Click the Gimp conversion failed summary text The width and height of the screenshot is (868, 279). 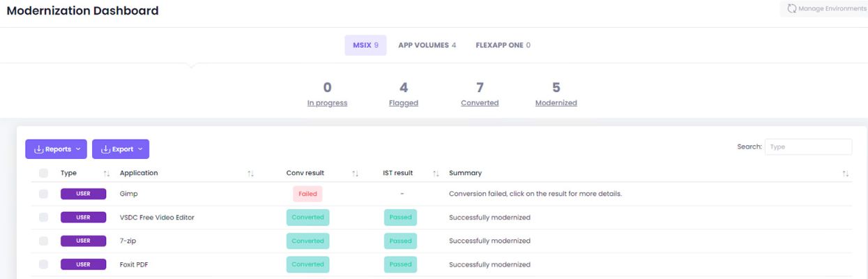[x=535, y=194]
